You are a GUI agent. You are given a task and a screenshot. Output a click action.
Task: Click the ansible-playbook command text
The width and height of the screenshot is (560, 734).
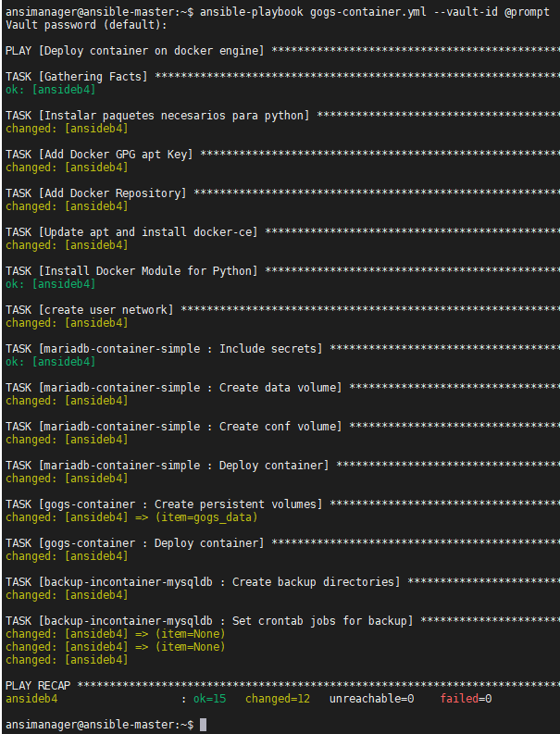pos(375,12)
